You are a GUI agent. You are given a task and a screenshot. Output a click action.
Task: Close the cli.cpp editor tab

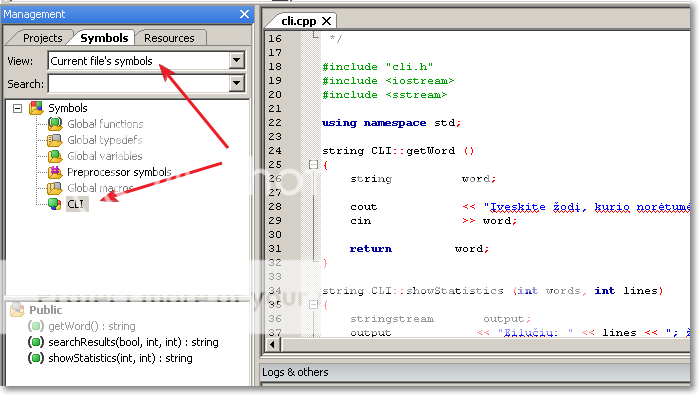point(326,21)
